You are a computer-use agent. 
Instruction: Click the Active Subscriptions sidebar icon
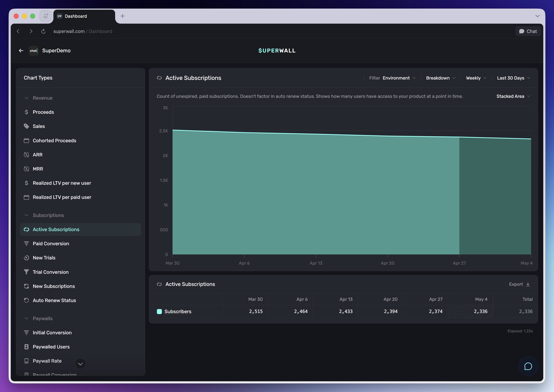[26, 229]
